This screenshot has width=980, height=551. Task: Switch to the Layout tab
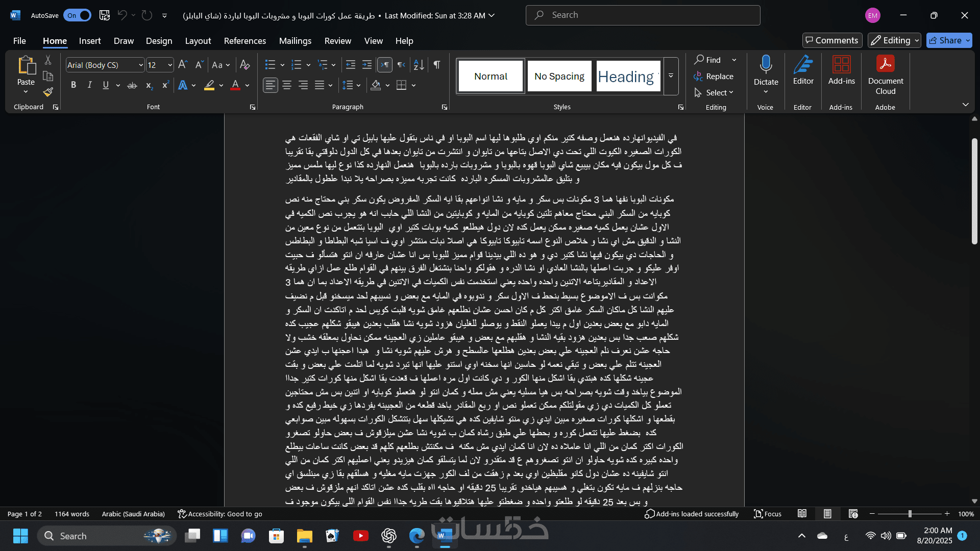(x=198, y=41)
